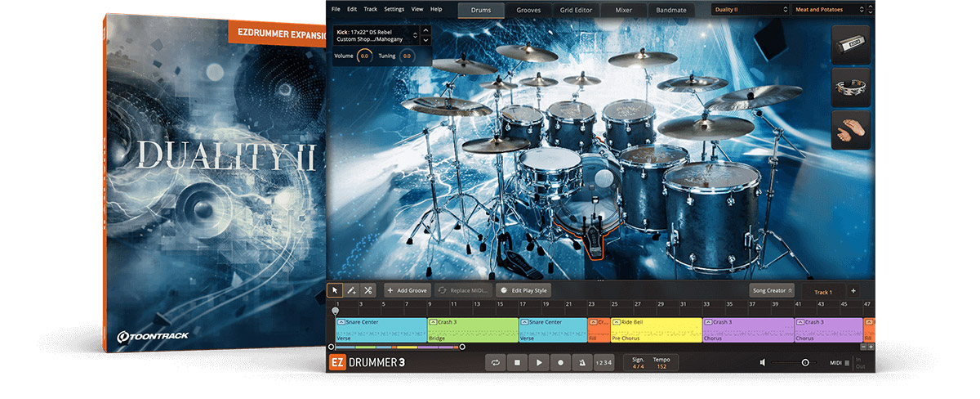The width and height of the screenshot is (980, 399).
Task: Select previous kick instrument up arrow
Action: point(425,32)
